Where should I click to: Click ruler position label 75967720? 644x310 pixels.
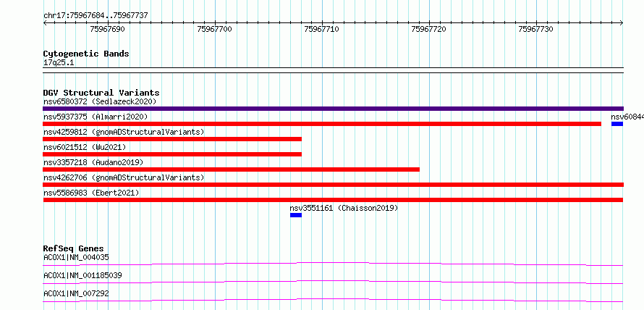(x=429, y=29)
